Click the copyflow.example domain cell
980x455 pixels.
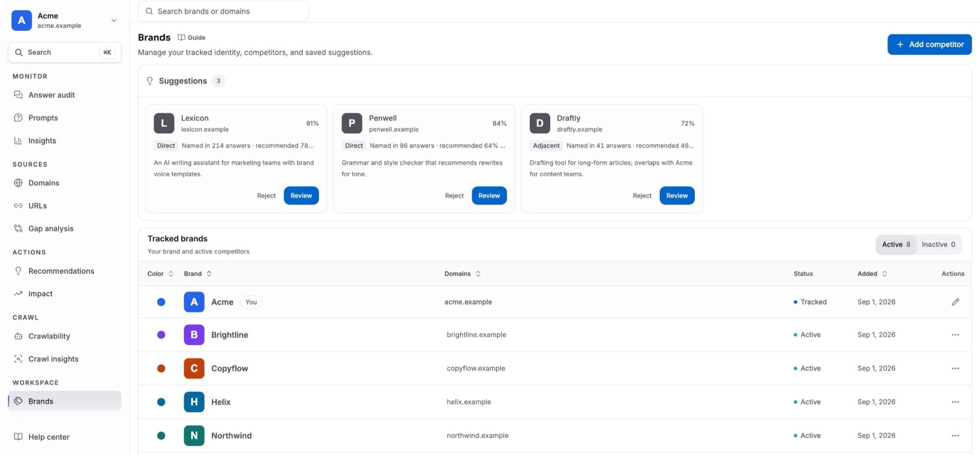point(476,368)
